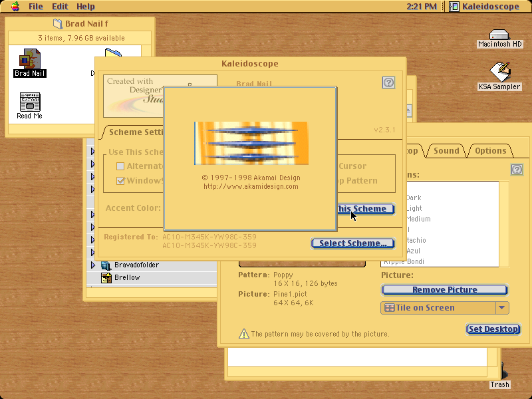The width and height of the screenshot is (532, 399).
Task: Click the v2.3.1 version label
Action: tap(384, 130)
